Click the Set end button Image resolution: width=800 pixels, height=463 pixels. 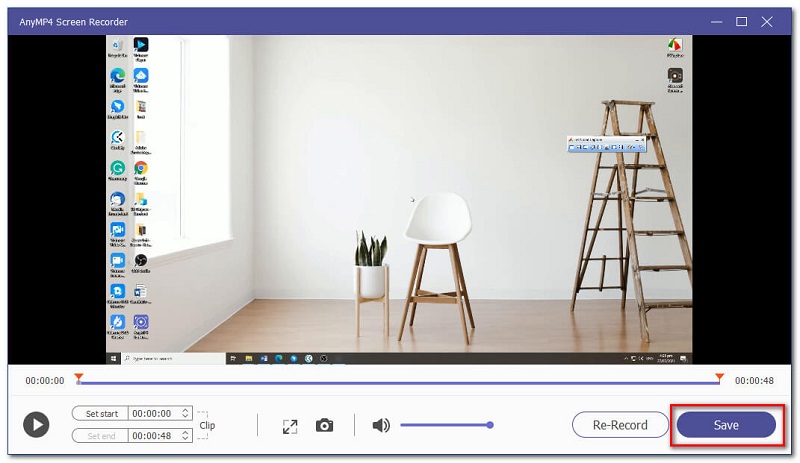(101, 436)
